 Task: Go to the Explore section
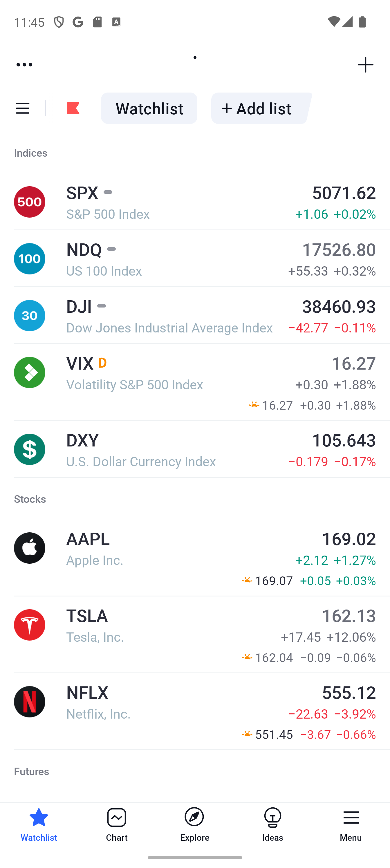click(x=194, y=825)
